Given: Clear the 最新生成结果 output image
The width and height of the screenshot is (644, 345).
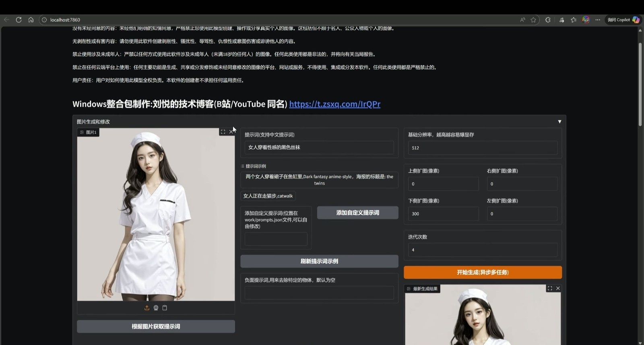Looking at the screenshot, I should pos(558,288).
